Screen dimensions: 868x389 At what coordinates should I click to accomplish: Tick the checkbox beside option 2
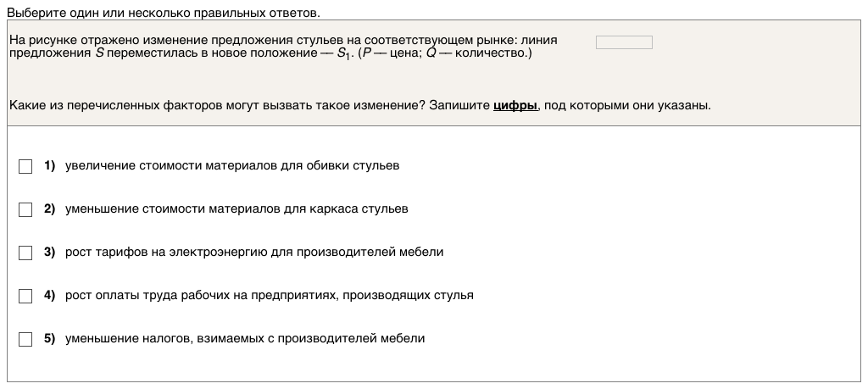(x=25, y=209)
